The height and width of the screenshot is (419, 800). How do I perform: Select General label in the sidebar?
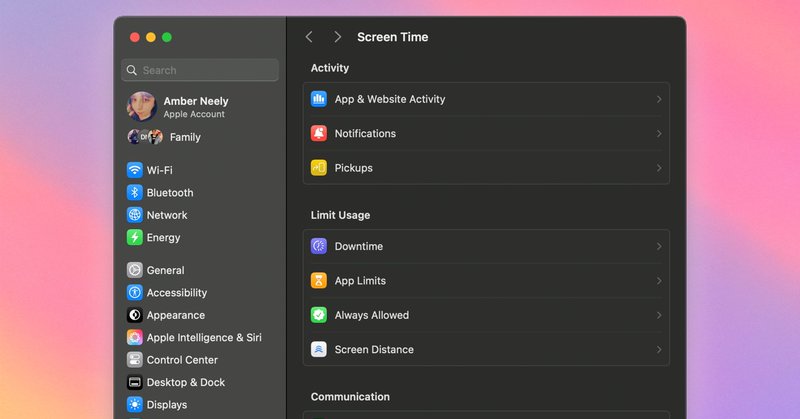click(x=165, y=270)
